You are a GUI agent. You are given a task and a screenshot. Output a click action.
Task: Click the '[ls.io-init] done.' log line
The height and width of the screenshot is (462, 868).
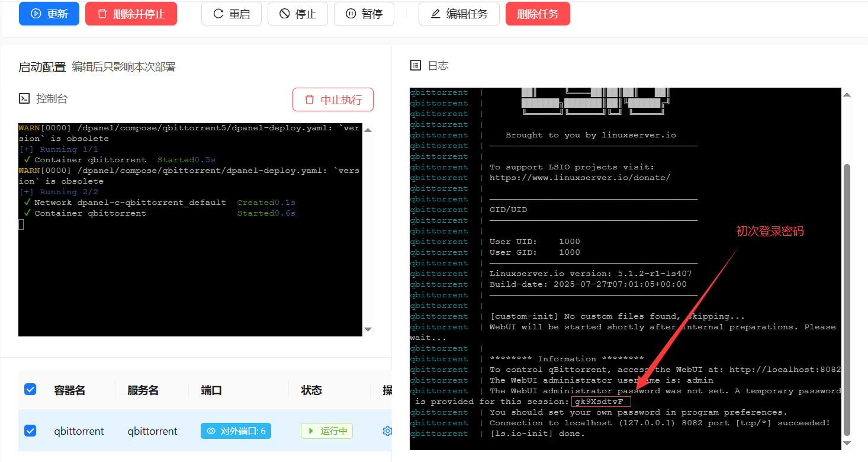537,434
